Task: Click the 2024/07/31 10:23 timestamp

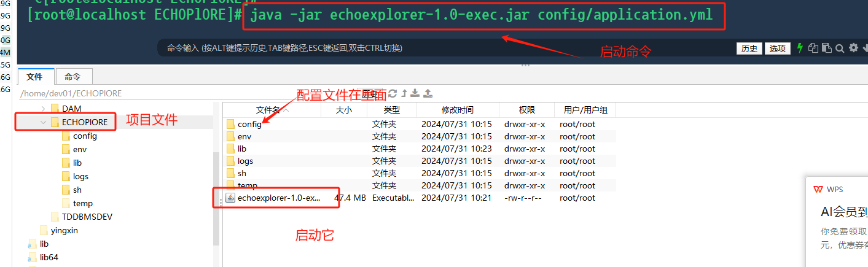Action: click(x=456, y=149)
